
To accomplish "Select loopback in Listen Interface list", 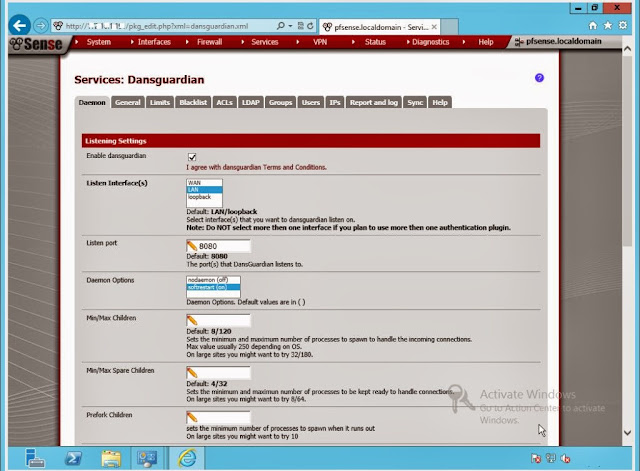I will (x=204, y=197).
